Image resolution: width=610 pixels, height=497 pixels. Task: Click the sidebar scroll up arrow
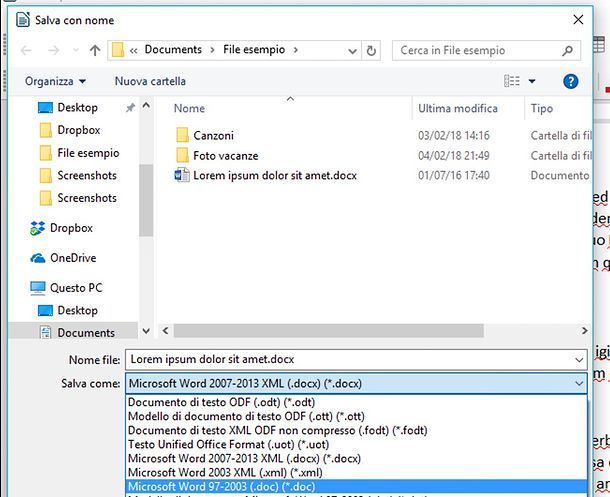click(x=146, y=105)
